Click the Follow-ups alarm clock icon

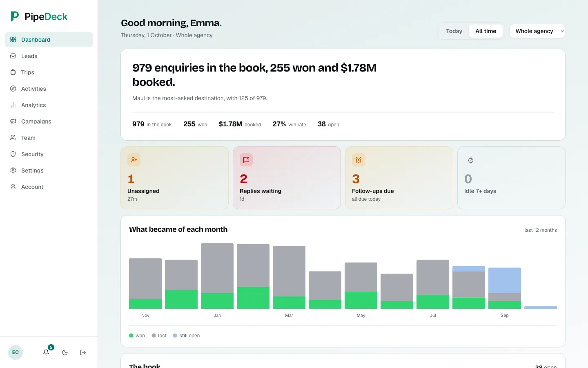point(359,160)
